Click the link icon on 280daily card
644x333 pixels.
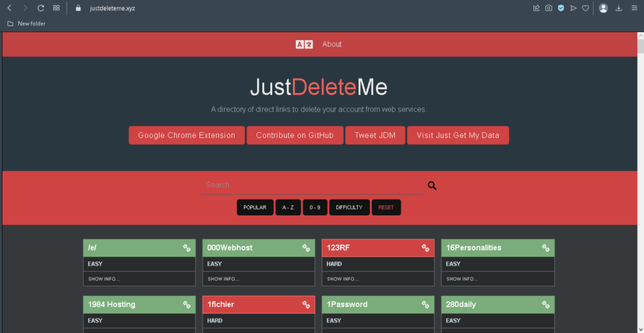tap(546, 305)
